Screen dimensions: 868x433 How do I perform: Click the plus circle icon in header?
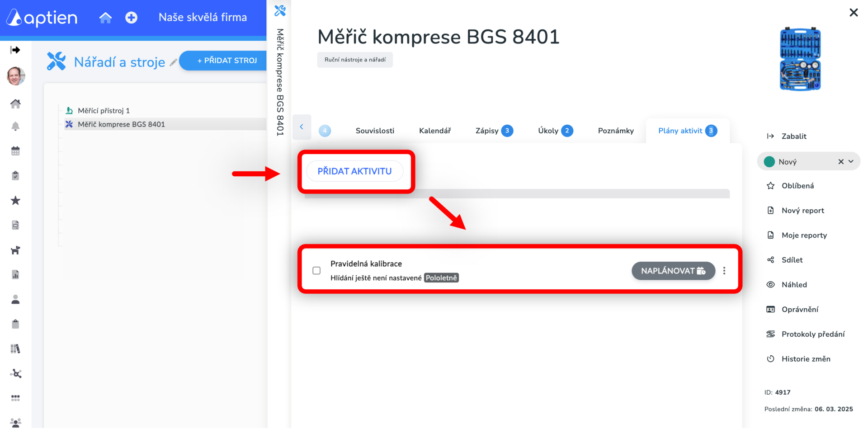coord(131,18)
